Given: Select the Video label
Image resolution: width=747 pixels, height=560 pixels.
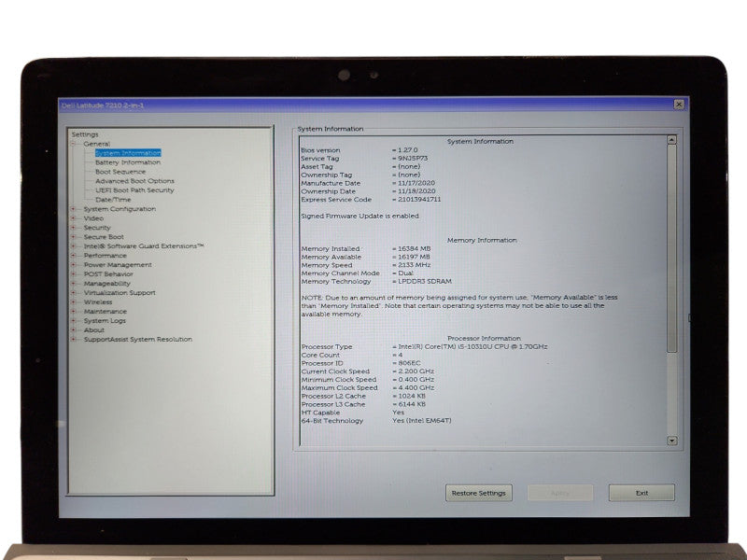Looking at the screenshot, I should tap(93, 218).
